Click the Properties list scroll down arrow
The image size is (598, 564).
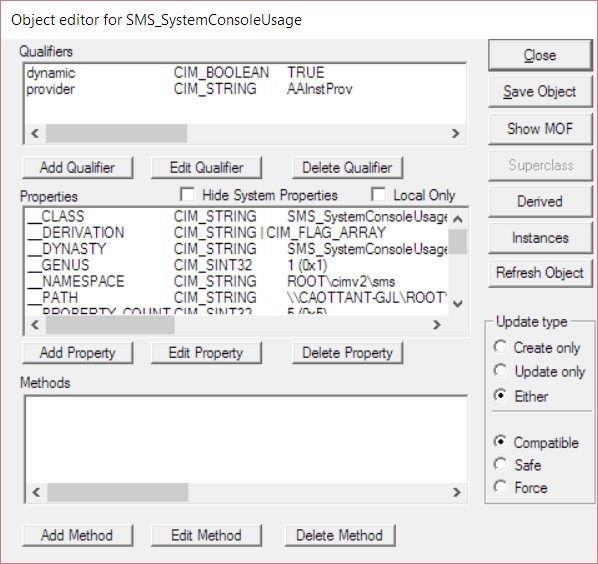pyautogui.click(x=458, y=304)
